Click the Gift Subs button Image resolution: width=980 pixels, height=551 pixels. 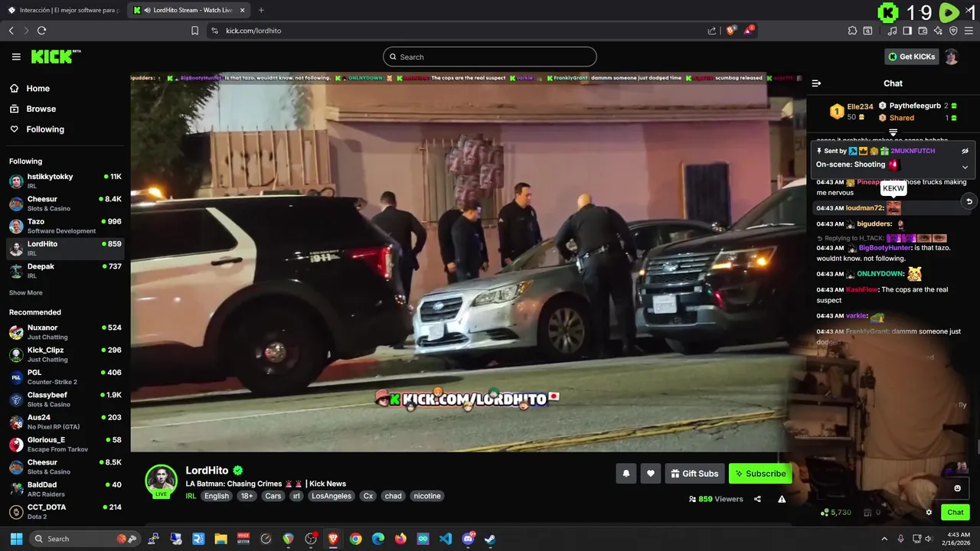pyautogui.click(x=694, y=474)
